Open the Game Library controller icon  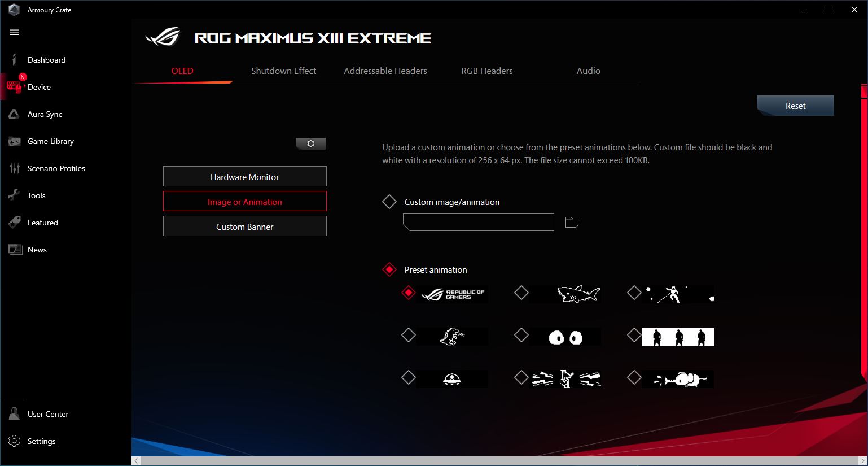[14, 141]
